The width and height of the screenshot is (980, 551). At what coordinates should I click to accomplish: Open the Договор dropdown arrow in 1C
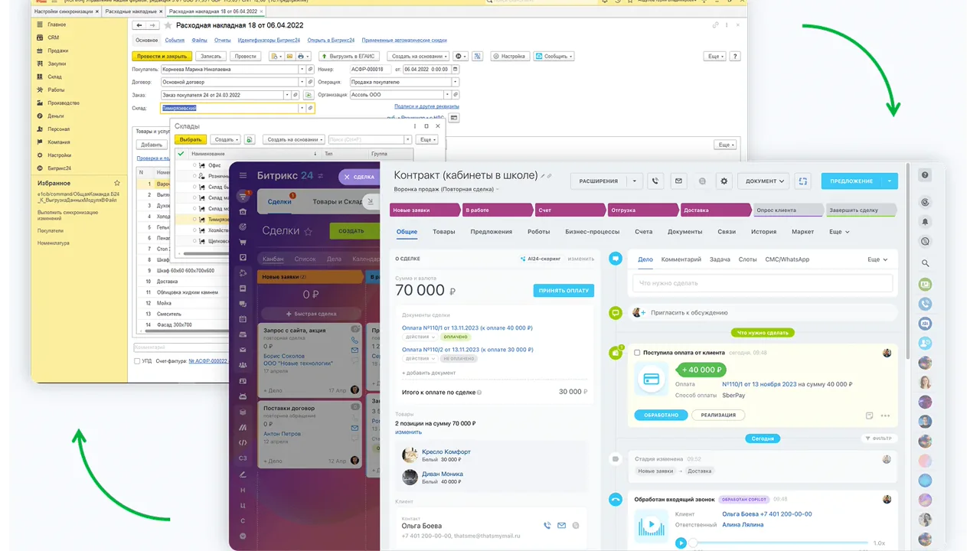point(302,82)
